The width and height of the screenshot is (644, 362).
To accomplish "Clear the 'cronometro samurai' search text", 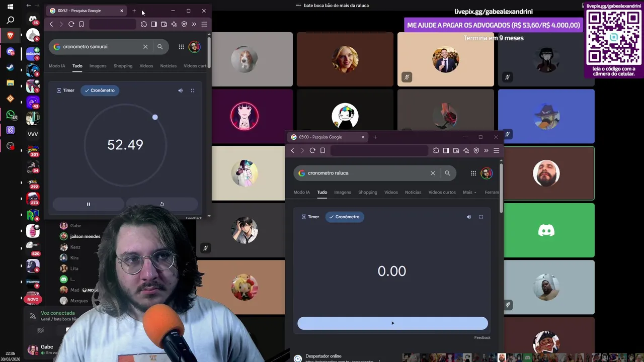I will pos(145,47).
